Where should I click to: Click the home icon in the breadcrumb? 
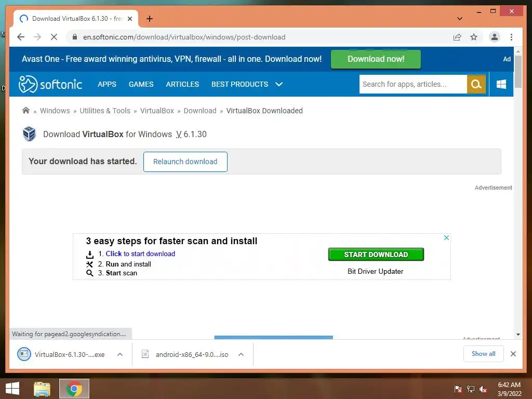(26, 110)
